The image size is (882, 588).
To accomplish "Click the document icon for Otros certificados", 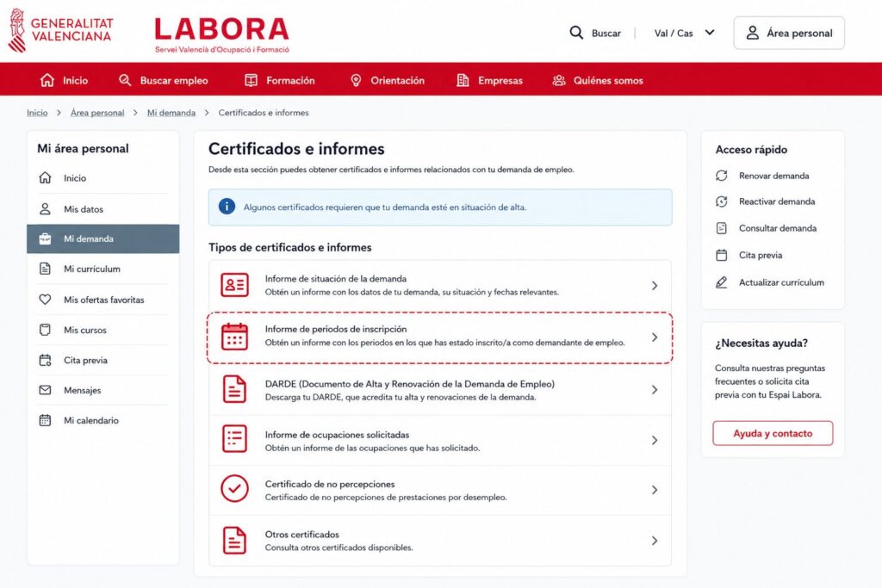I will click(234, 540).
